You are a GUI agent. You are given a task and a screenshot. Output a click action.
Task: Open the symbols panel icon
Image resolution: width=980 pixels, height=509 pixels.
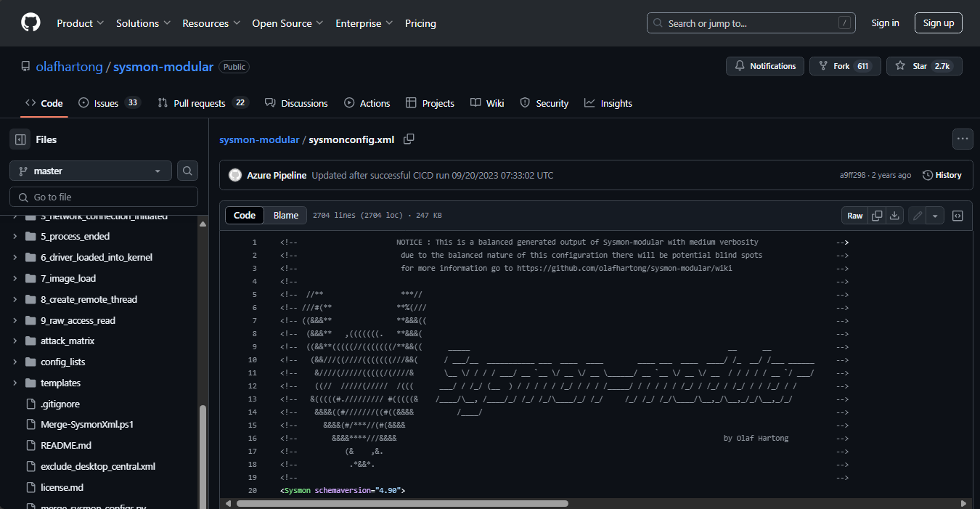(x=957, y=216)
